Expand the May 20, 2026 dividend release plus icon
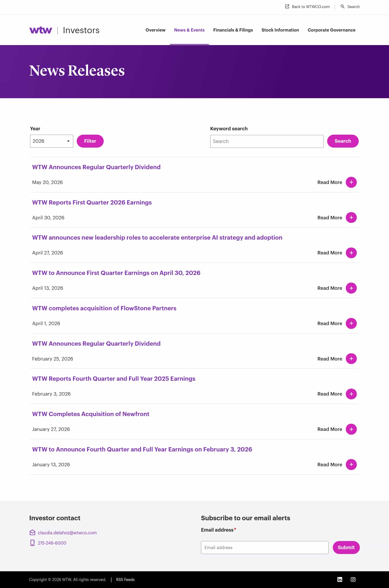This screenshot has width=389, height=588. (x=351, y=182)
